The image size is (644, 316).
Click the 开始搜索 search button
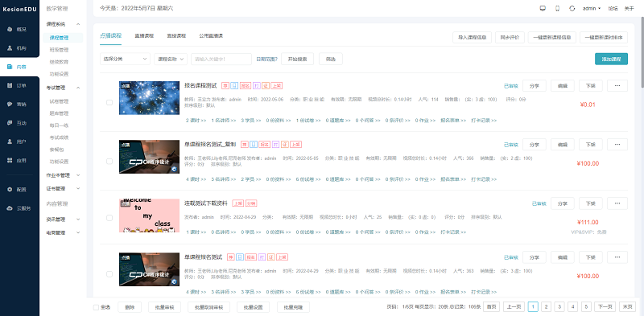coord(297,59)
